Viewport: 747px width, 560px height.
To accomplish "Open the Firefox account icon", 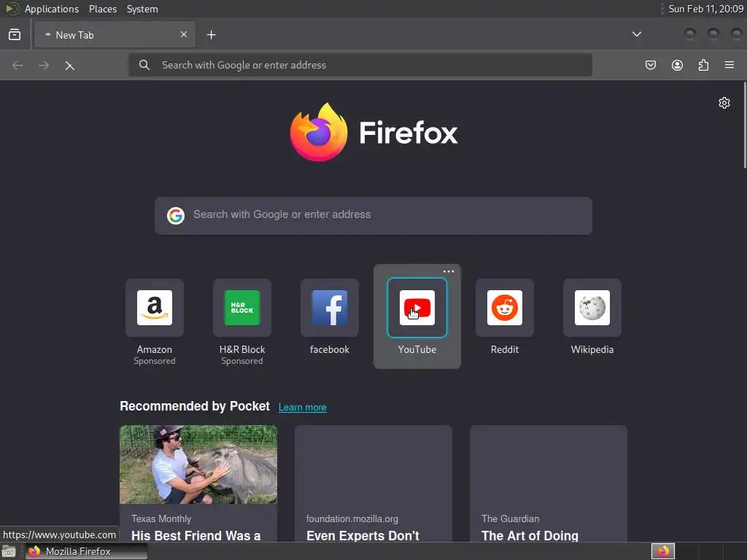I will 677,65.
